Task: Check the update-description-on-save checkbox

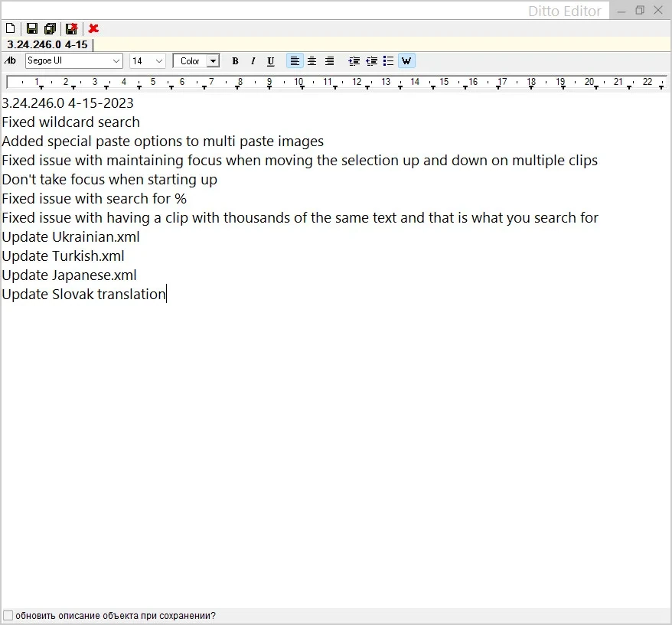Action: [x=8, y=616]
